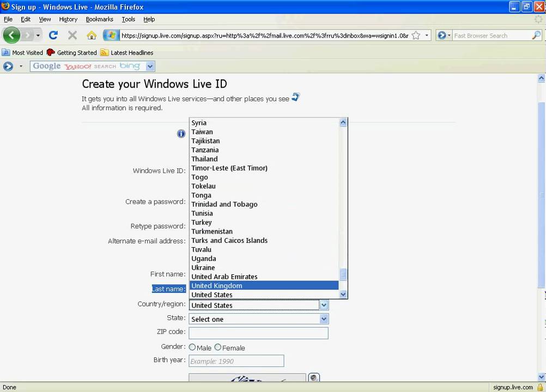Click the magnifier search icon
Viewport: 546px width, 392px height.
[536, 35]
